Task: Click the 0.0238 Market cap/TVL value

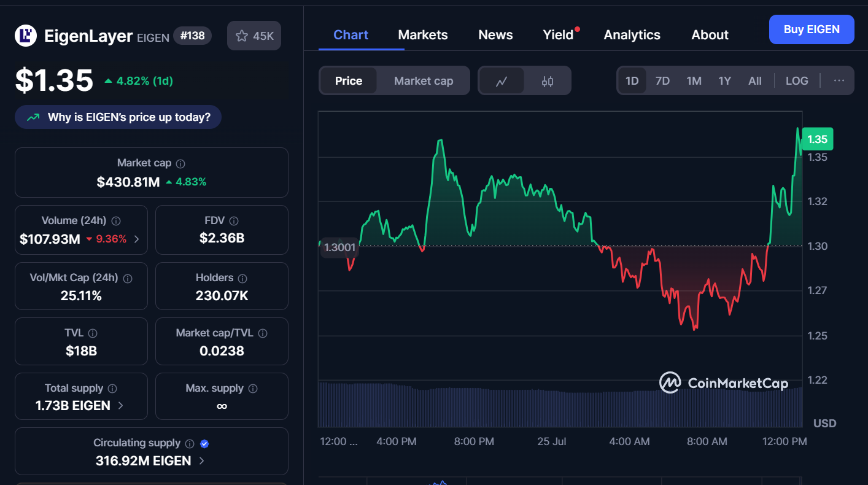Action: 222,351
